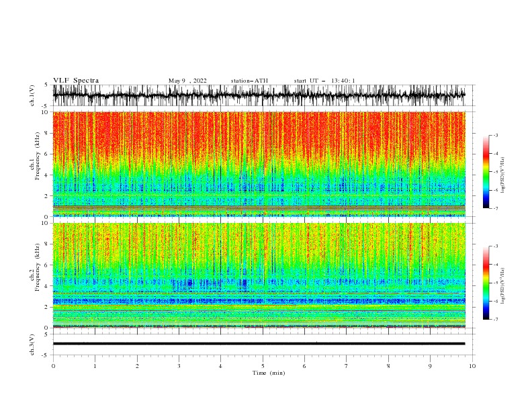This screenshot has height=411, width=532.
Task: Click the time axis tick label '7'
Action: pyautogui.click(x=347, y=366)
